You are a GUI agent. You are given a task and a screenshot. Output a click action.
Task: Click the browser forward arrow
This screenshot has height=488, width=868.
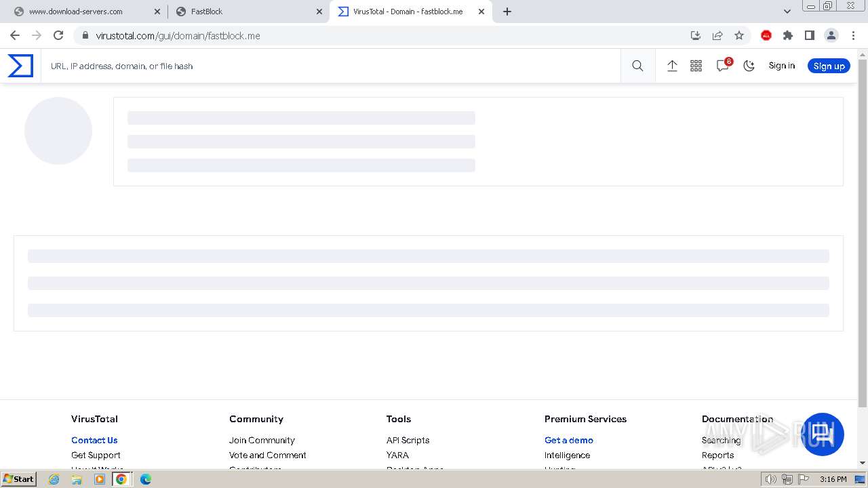[37, 35]
